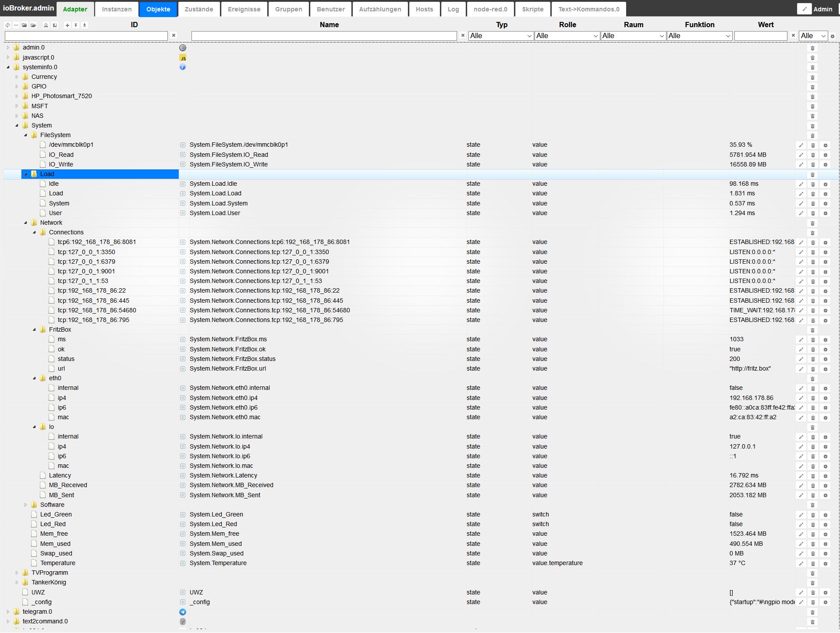Image resolution: width=840 pixels, height=633 pixels.
Task: Expand the Currency folder
Action: click(x=17, y=77)
